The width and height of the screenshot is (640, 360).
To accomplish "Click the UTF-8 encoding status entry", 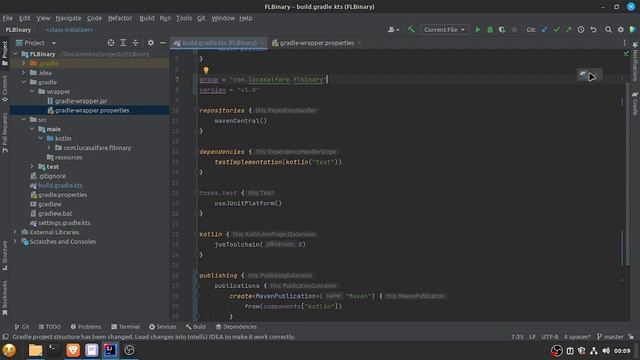I will pyautogui.click(x=550, y=337).
